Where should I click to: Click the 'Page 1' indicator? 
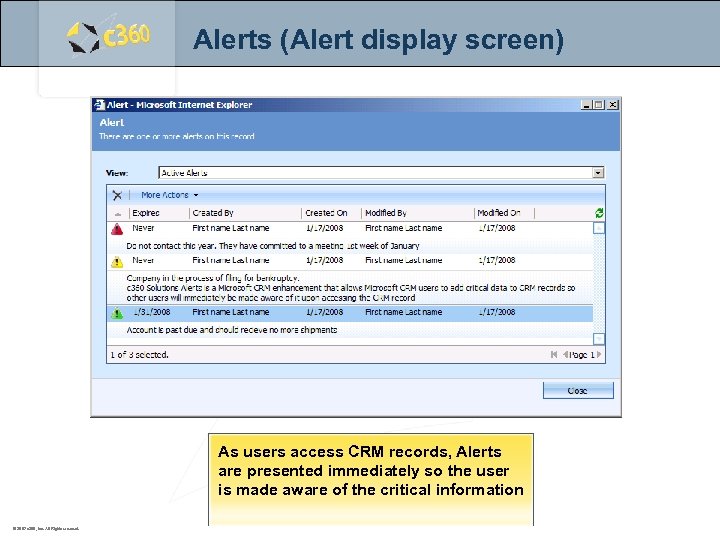click(x=582, y=355)
